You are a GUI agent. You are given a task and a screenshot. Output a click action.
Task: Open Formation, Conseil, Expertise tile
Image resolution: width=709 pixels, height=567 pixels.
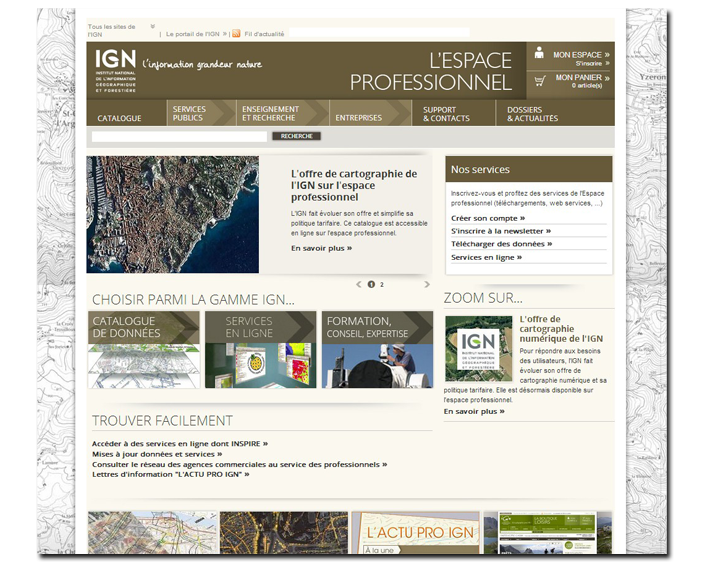coord(377,350)
